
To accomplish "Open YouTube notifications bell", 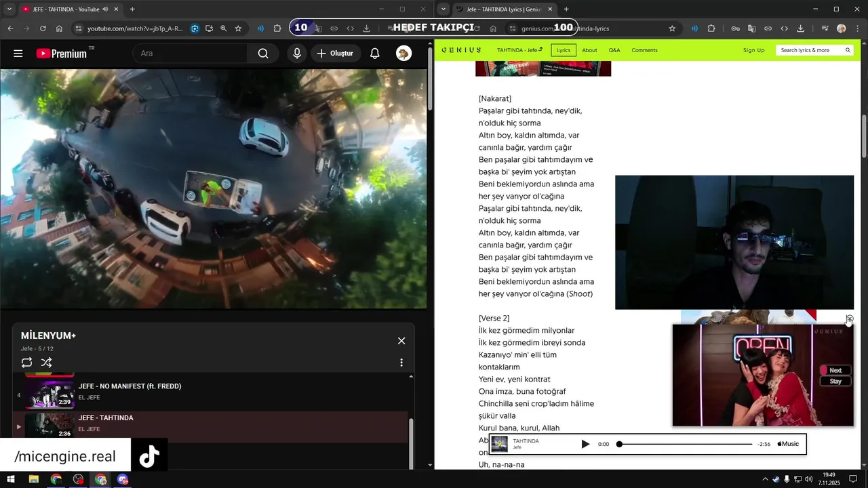I will (x=374, y=54).
